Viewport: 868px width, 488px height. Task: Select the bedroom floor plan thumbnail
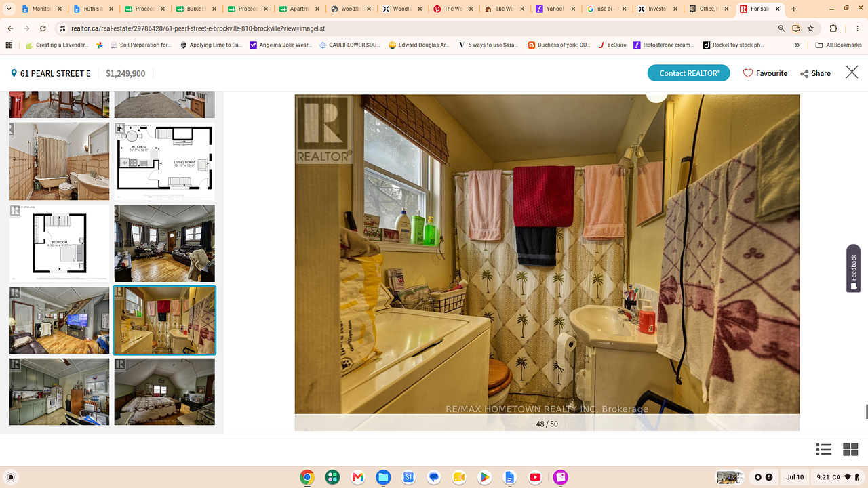point(59,243)
